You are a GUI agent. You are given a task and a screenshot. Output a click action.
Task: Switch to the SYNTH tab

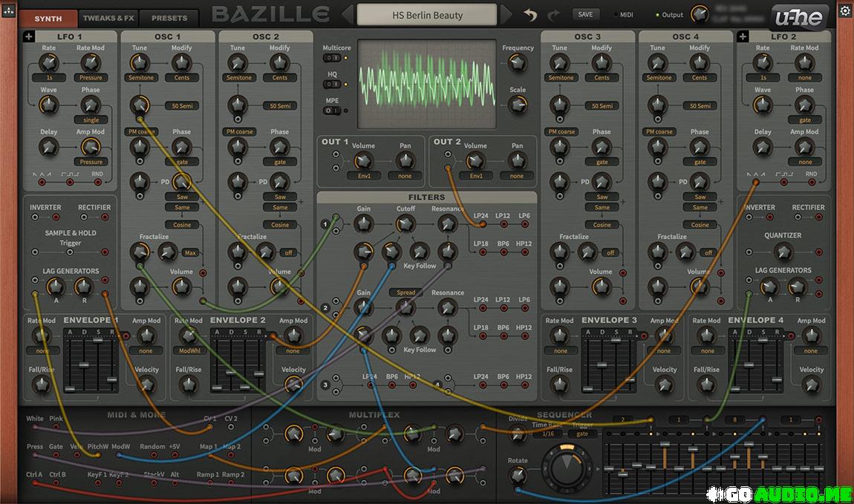[x=48, y=19]
